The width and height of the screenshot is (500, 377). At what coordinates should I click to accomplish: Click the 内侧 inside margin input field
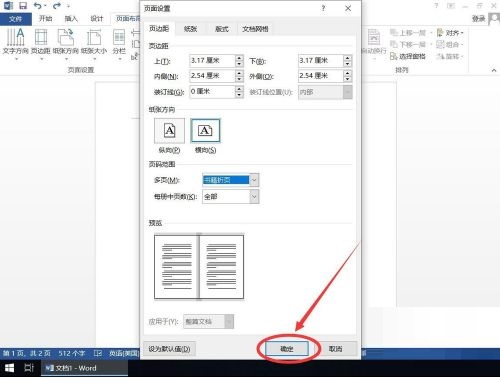point(212,76)
